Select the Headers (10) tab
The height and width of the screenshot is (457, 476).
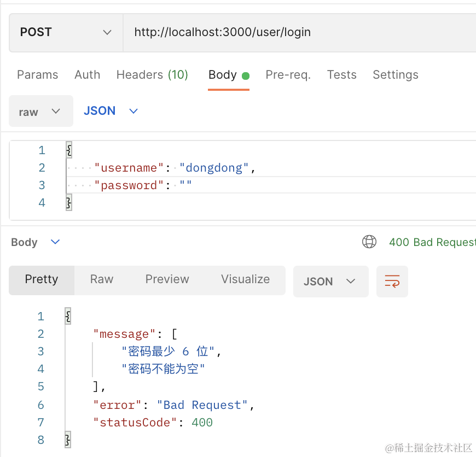pos(152,75)
